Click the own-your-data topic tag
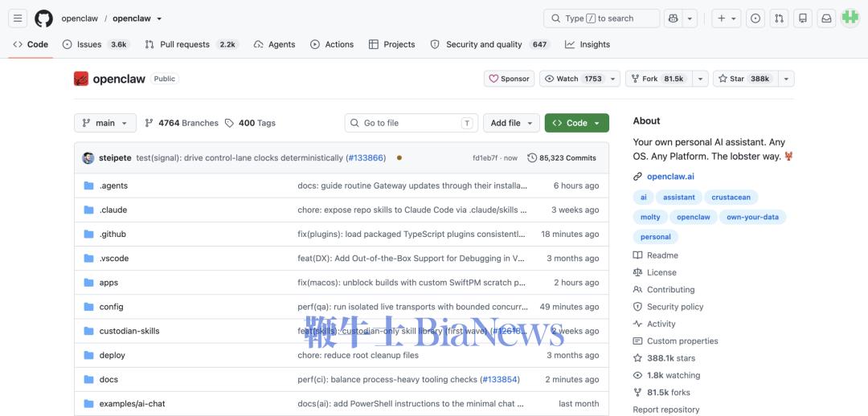Screen dimensions: 868x416 click(x=752, y=217)
